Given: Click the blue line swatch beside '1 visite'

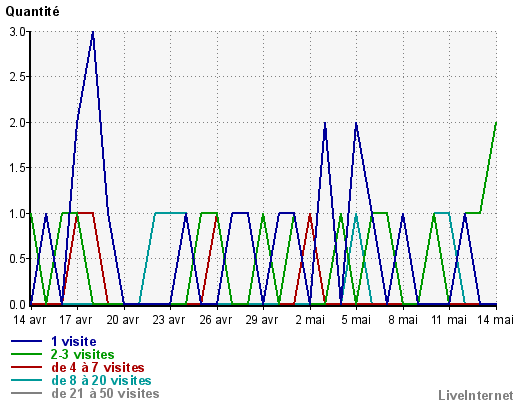Looking at the screenshot, I should [26, 341].
